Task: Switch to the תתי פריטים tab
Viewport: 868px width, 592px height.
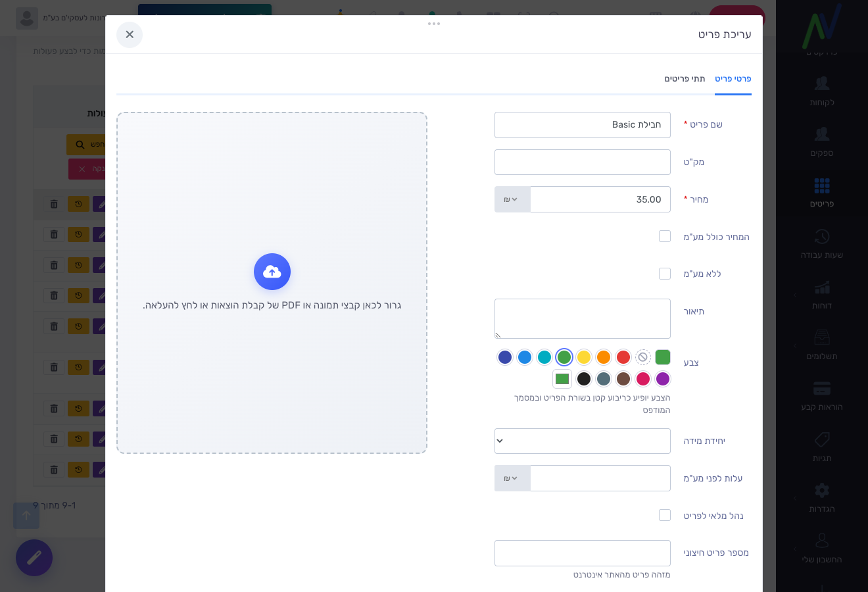Action: point(685,79)
